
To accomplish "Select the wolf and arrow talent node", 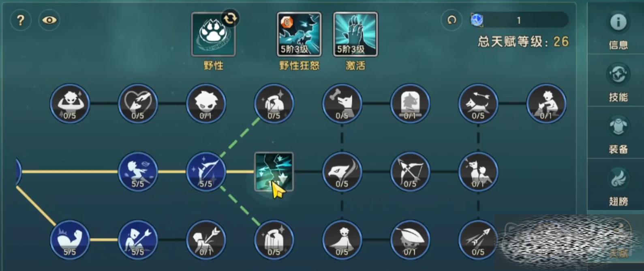I will click(x=478, y=103).
